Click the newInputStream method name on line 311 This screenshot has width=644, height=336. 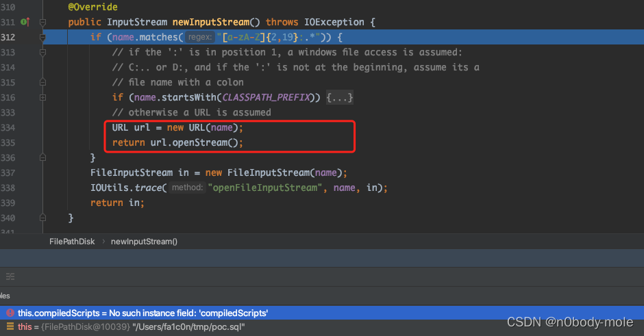click(211, 22)
